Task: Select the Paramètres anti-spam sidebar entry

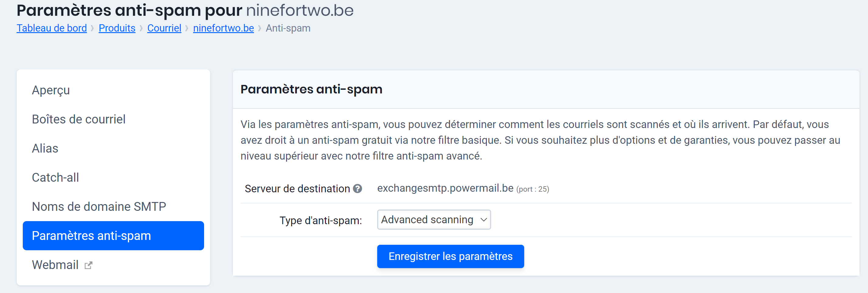Action: [92, 235]
